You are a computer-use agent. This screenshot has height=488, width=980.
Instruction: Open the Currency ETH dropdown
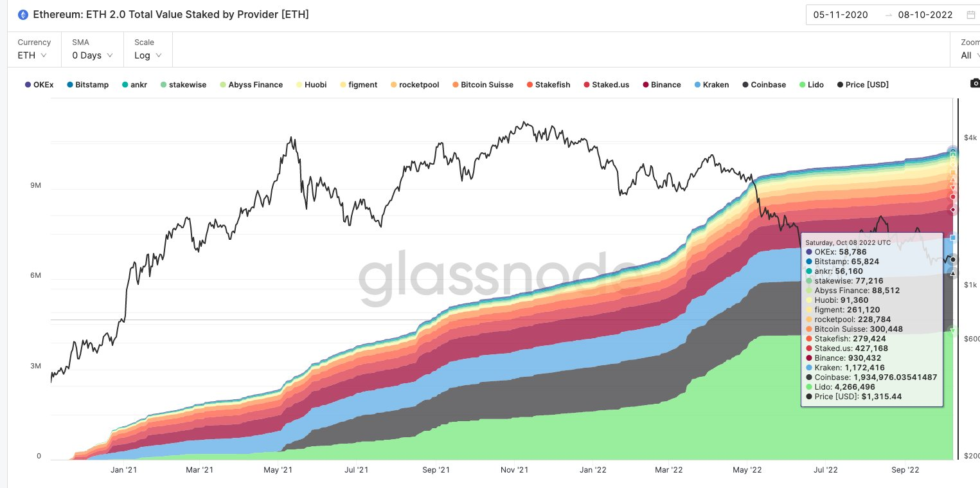[33, 50]
